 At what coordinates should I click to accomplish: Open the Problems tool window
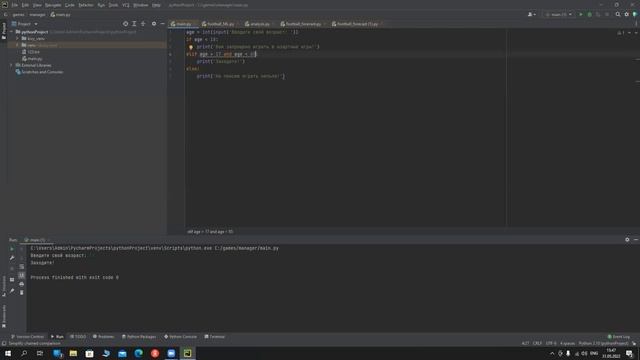click(x=104, y=337)
